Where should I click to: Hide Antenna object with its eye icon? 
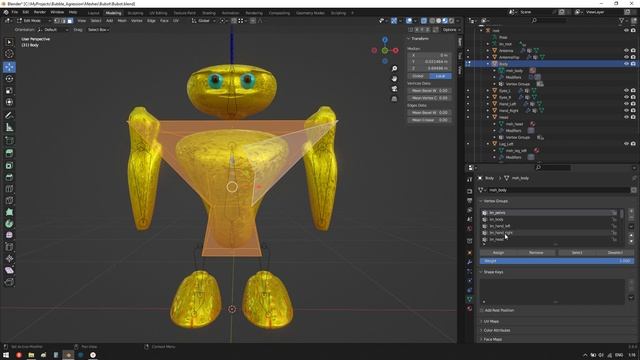(626, 51)
